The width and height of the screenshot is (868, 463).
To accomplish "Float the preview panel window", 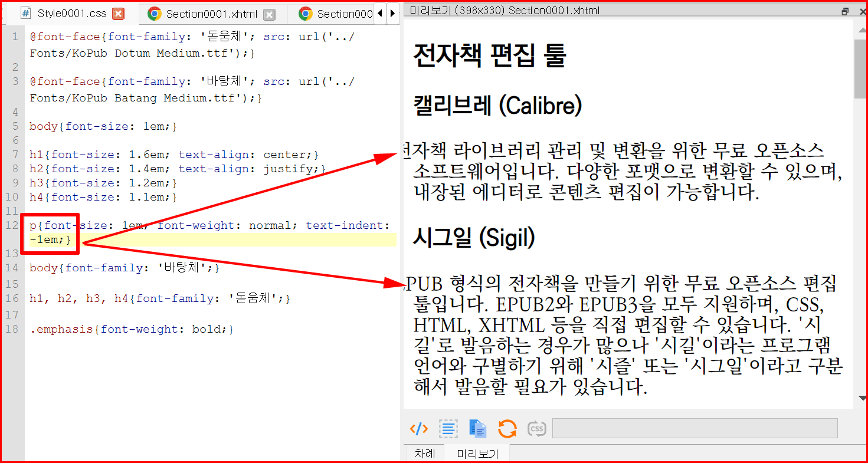I will coord(845,11).
